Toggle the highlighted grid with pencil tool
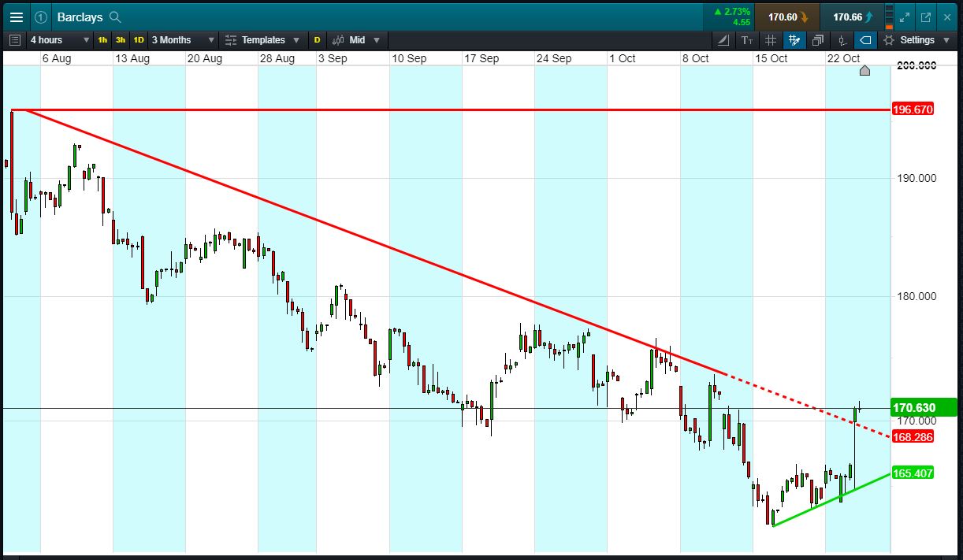This screenshot has width=963, height=560. (x=794, y=39)
